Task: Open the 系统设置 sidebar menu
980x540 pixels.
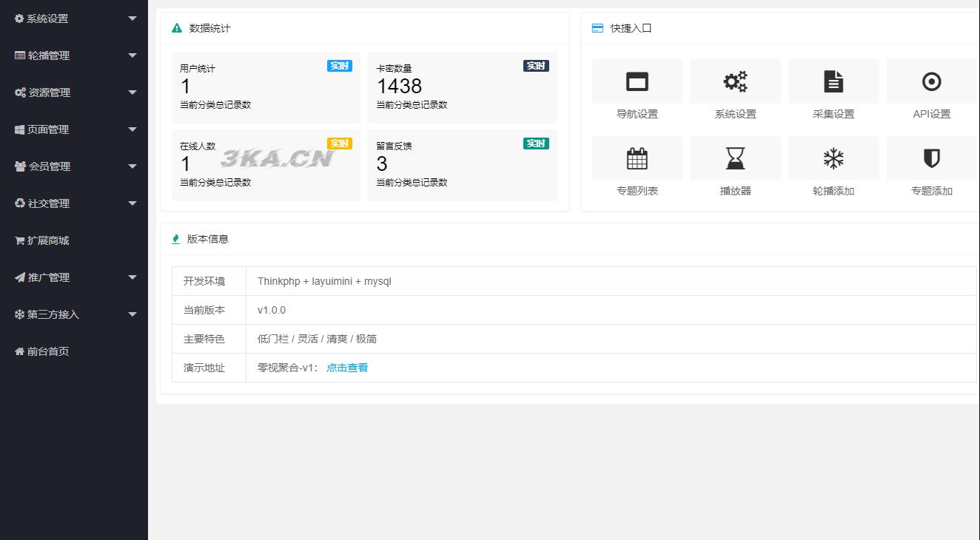Action: coord(74,18)
